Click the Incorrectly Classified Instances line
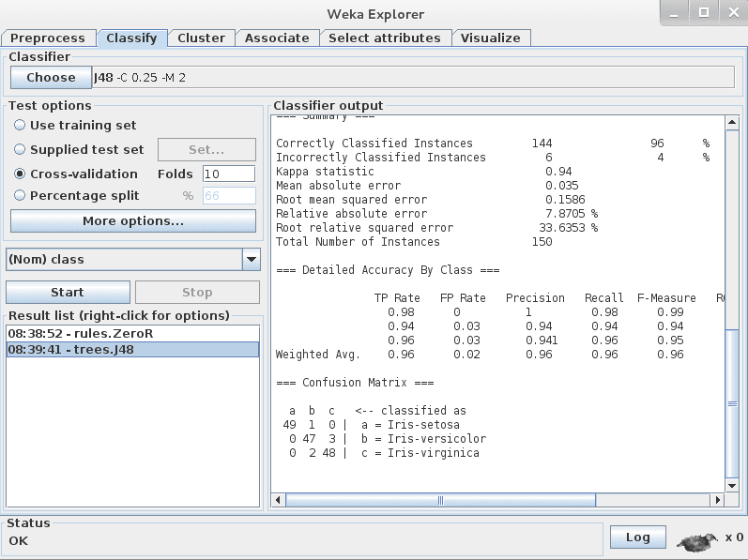The image size is (748, 560). tap(493, 158)
